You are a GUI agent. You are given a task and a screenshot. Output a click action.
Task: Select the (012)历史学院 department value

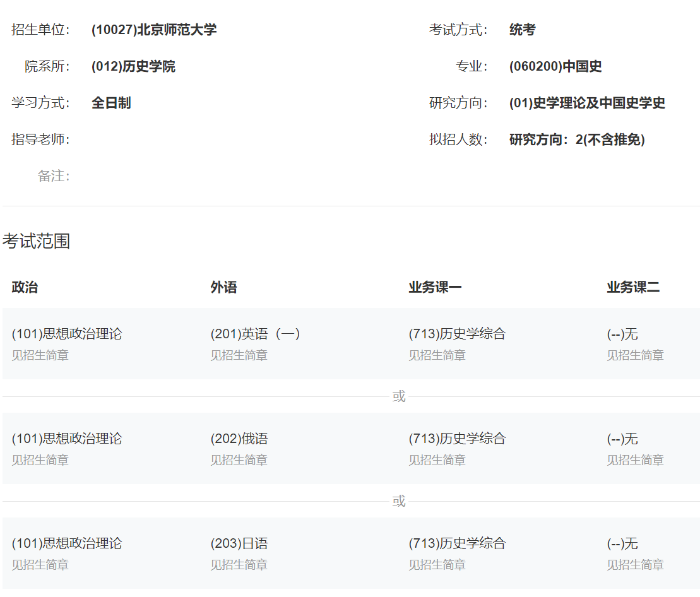click(x=133, y=66)
